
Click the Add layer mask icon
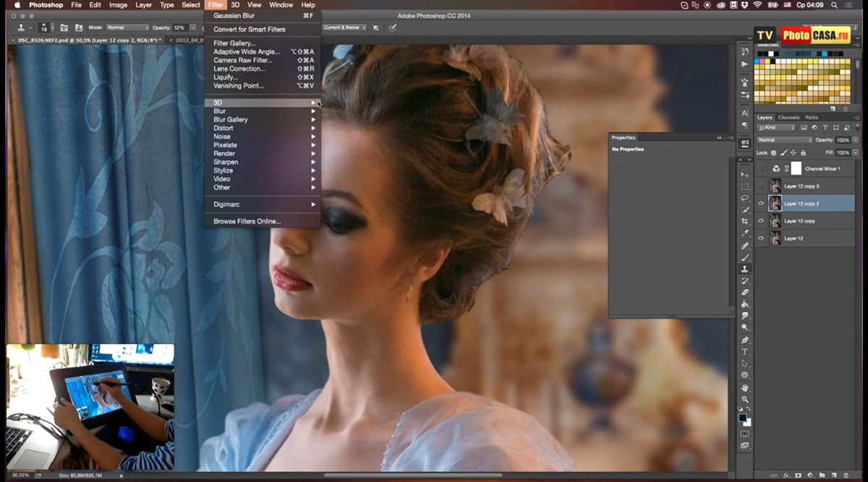798,475
